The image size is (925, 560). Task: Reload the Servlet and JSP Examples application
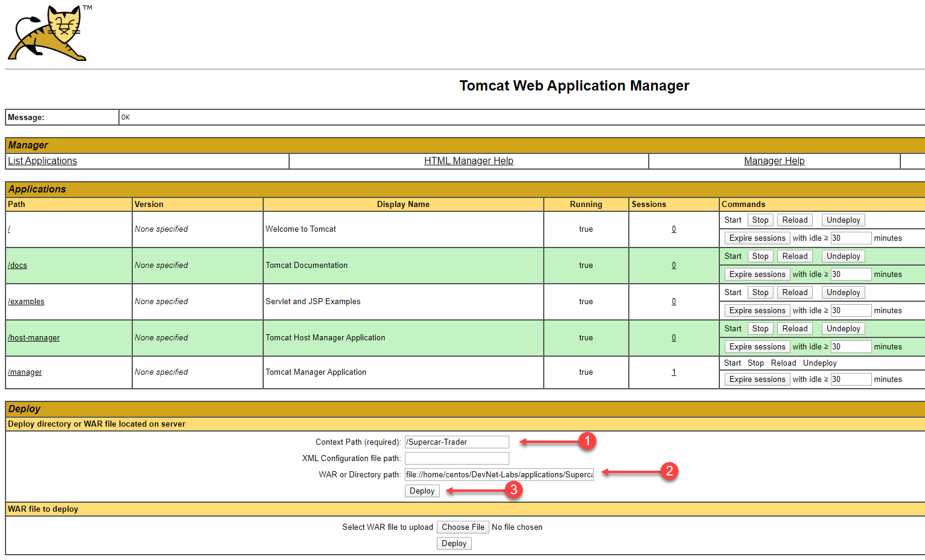pyautogui.click(x=795, y=293)
